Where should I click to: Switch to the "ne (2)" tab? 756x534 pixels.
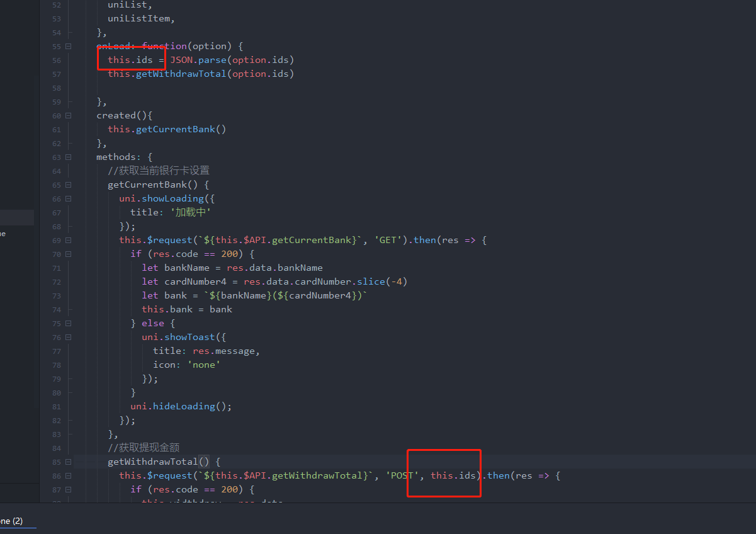point(13,521)
